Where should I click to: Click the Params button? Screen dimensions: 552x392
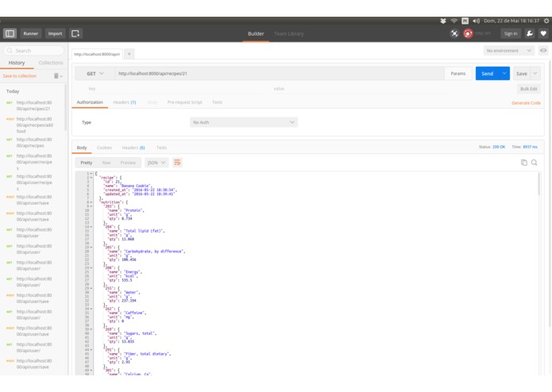tap(458, 74)
